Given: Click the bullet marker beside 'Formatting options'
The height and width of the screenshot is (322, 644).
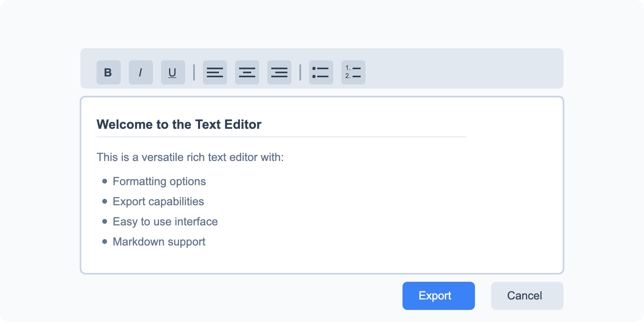Looking at the screenshot, I should coord(104,181).
